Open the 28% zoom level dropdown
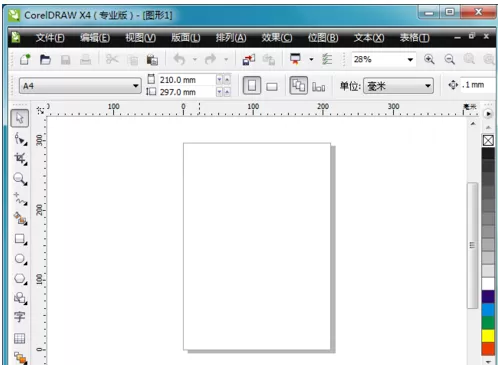 (x=410, y=60)
